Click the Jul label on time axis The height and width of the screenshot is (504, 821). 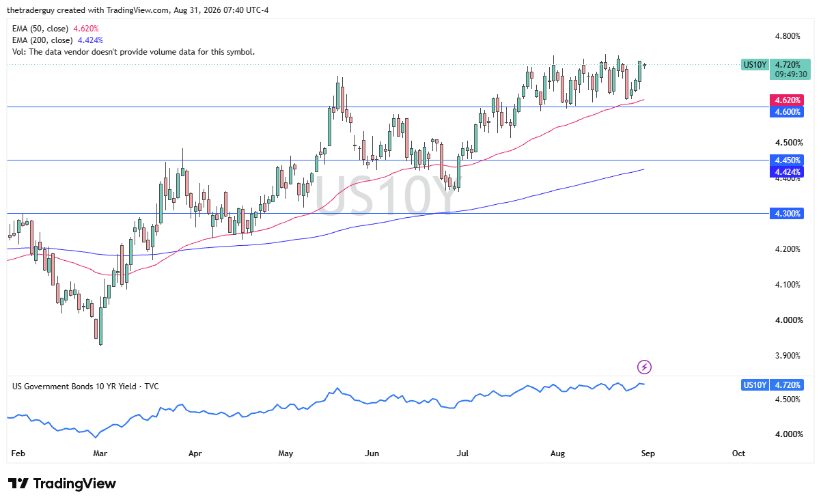click(463, 453)
